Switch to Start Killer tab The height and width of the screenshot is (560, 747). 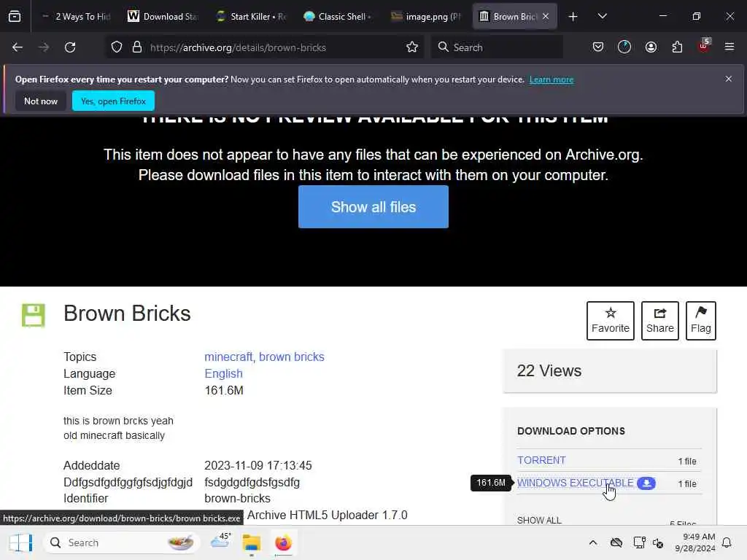[251, 17]
